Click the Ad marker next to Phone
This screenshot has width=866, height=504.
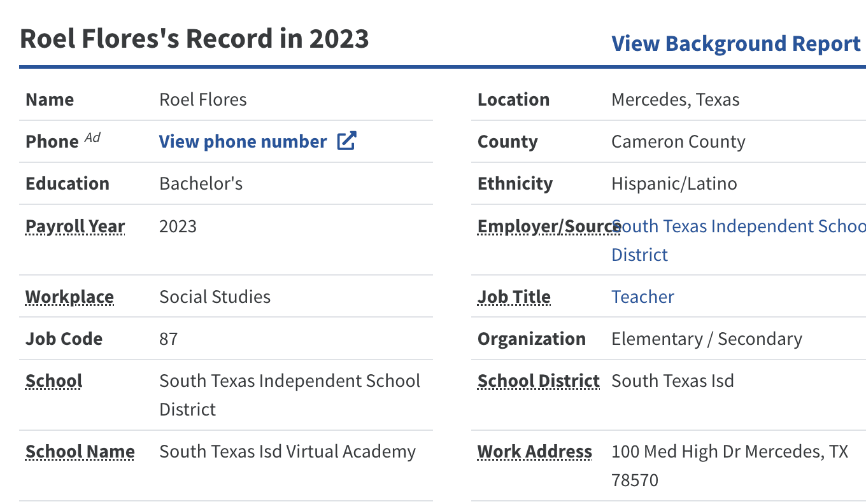(x=92, y=137)
